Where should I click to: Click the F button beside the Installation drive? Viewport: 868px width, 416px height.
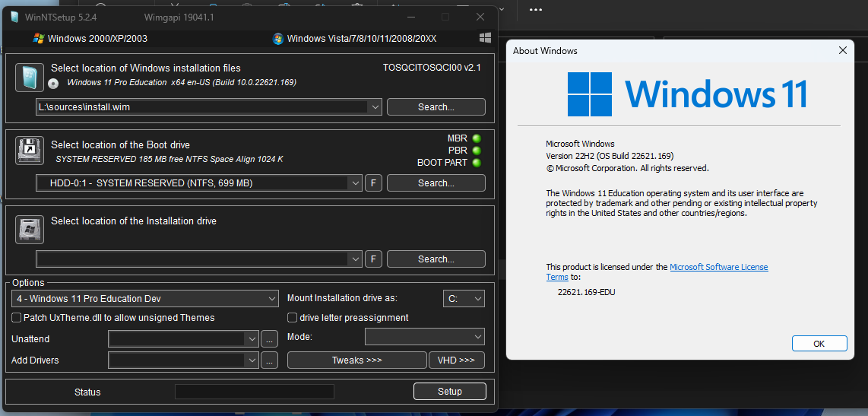pyautogui.click(x=374, y=259)
